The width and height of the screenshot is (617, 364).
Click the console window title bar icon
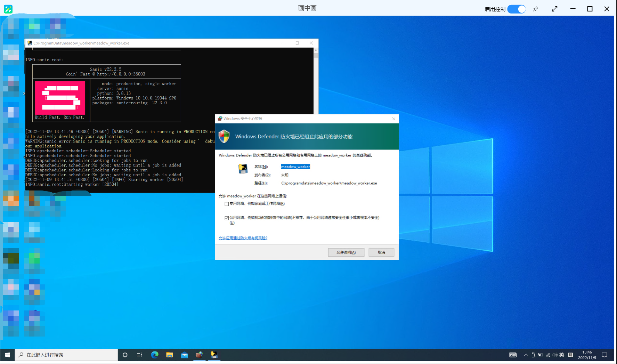point(30,43)
